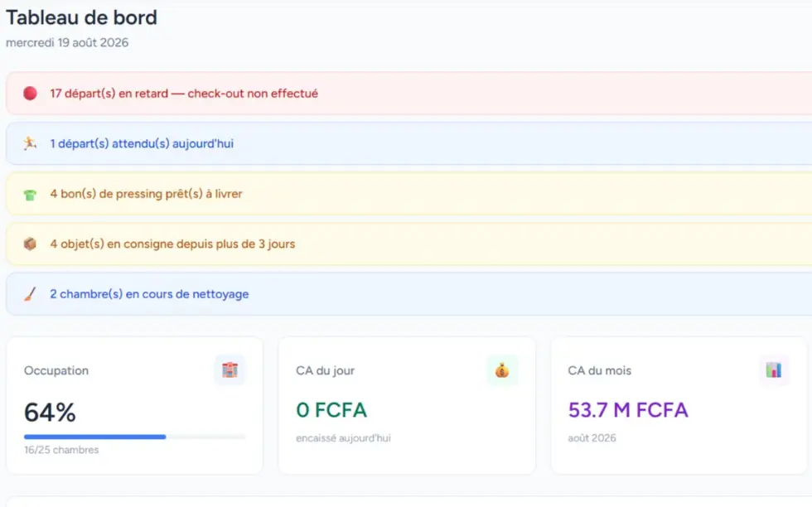
Task: Click the running person departure icon
Action: click(30, 143)
